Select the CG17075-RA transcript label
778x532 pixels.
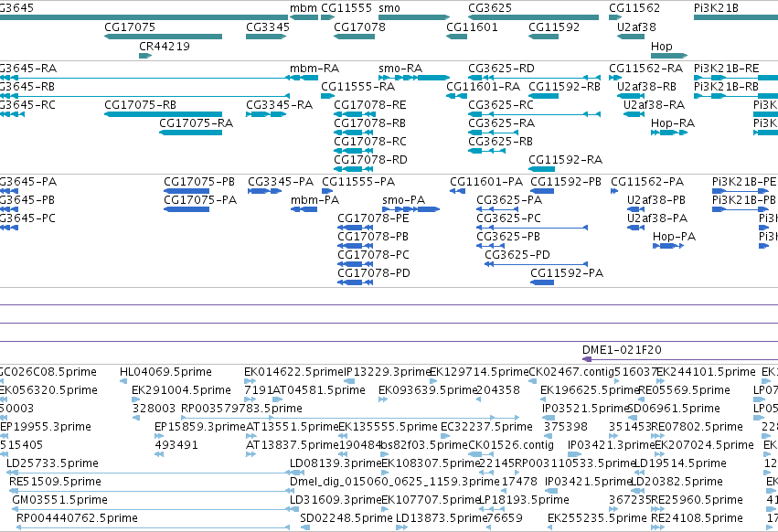[x=196, y=123]
